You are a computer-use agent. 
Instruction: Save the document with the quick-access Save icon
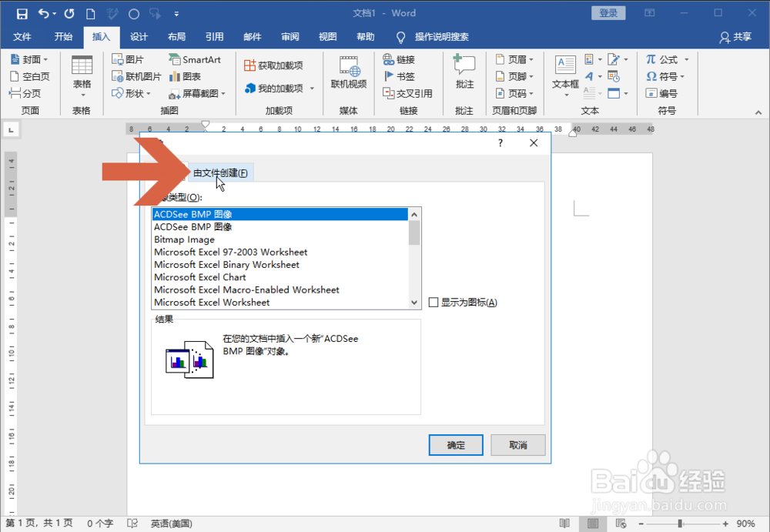click(22, 14)
